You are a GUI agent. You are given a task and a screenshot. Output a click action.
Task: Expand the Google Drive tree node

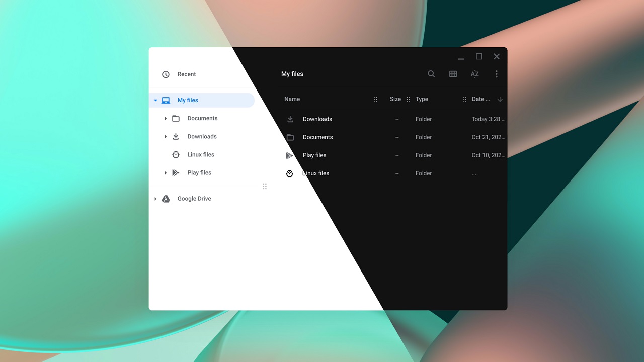(x=155, y=199)
